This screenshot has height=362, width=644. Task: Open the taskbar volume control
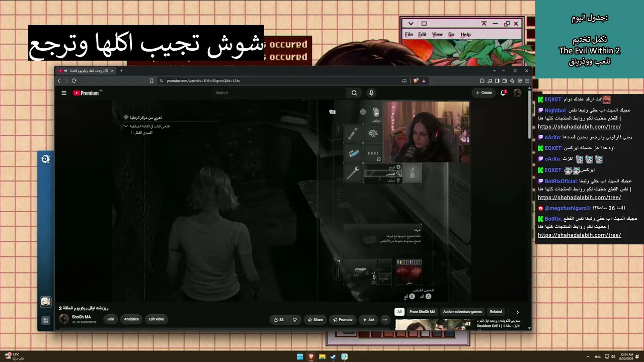tap(613, 357)
